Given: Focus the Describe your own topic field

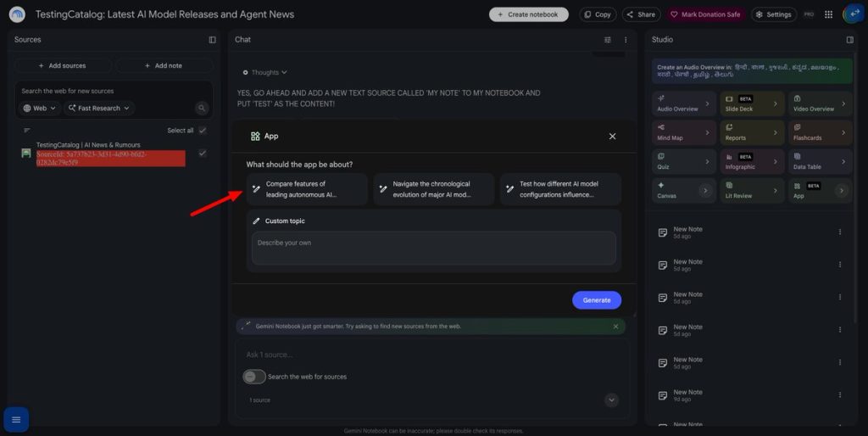Looking at the screenshot, I should (x=433, y=249).
